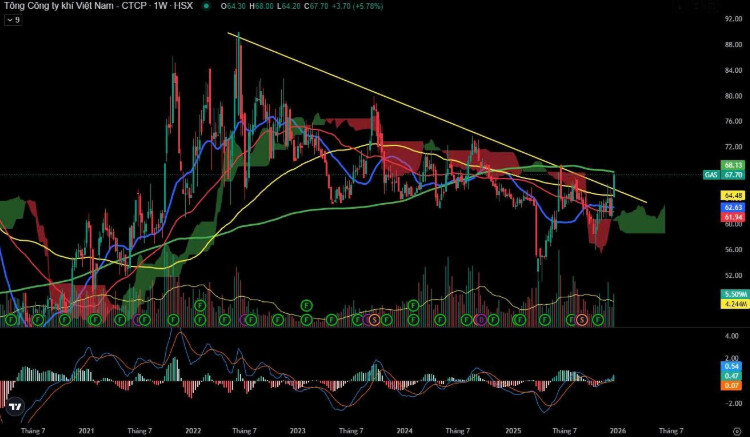Image resolution: width=750 pixels, height=437 pixels.
Task: Click the green market status dot
Action: [206, 6]
